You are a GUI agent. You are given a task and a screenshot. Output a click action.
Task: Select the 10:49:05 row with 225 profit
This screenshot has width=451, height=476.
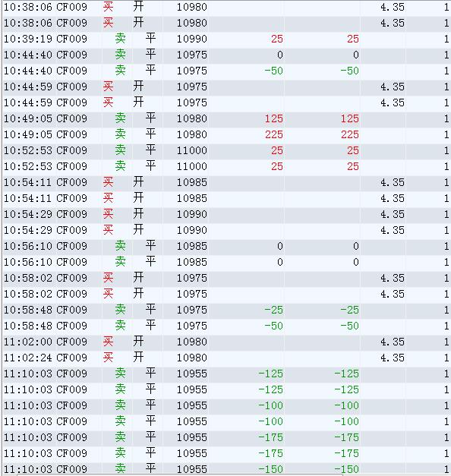(226, 135)
